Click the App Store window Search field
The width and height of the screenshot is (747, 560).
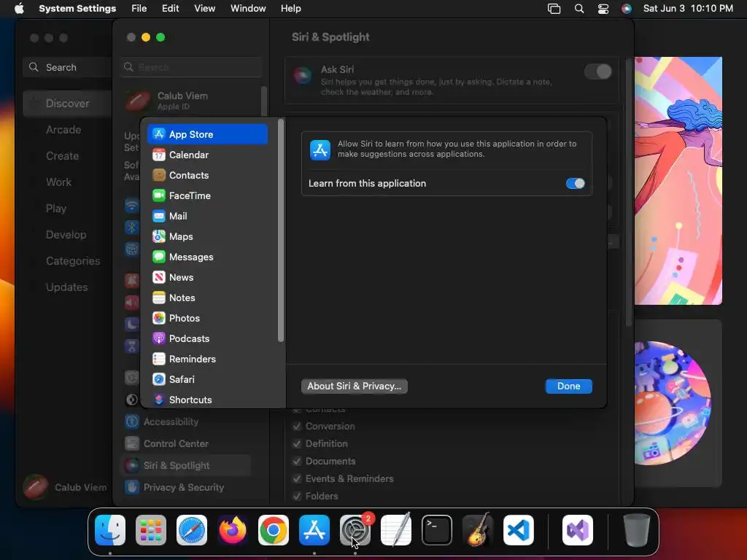(67, 67)
